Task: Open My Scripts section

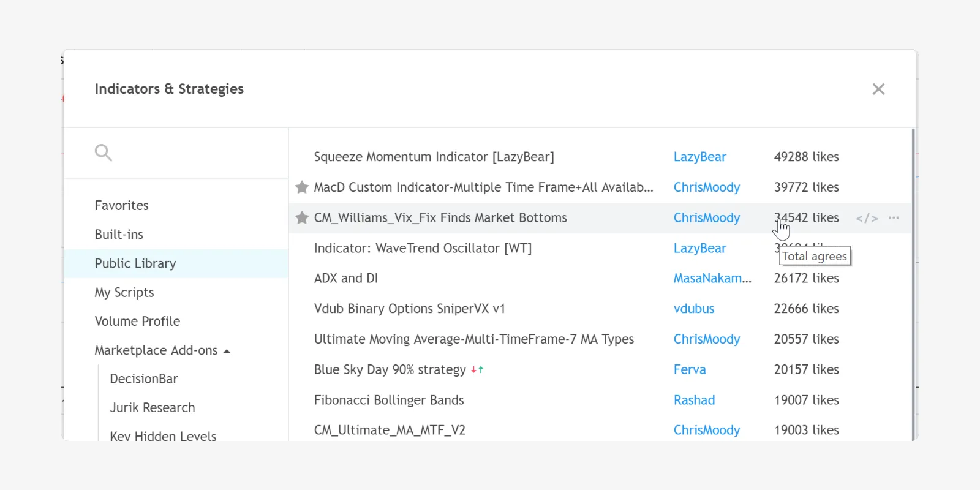Action: 124,293
